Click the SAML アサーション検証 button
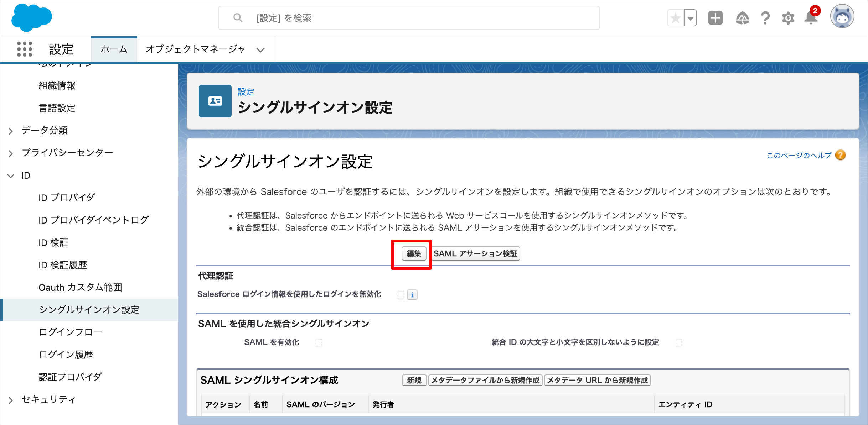Image resolution: width=868 pixels, height=425 pixels. tap(475, 253)
